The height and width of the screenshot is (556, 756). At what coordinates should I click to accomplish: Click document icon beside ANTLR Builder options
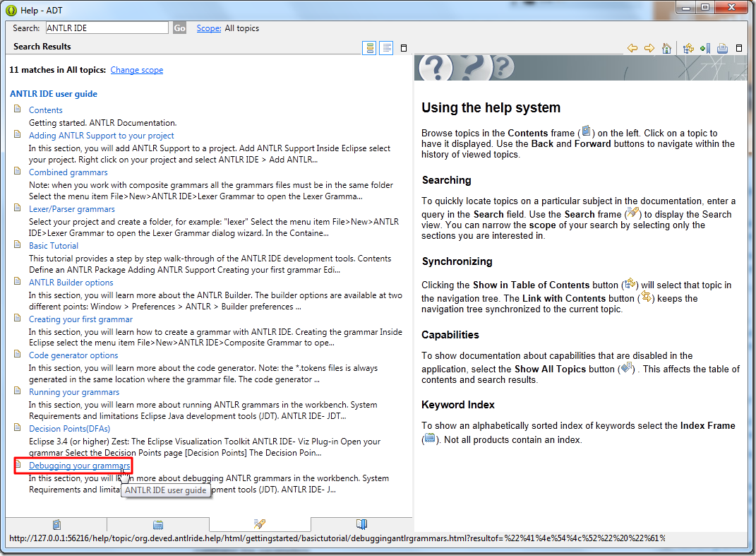(18, 281)
